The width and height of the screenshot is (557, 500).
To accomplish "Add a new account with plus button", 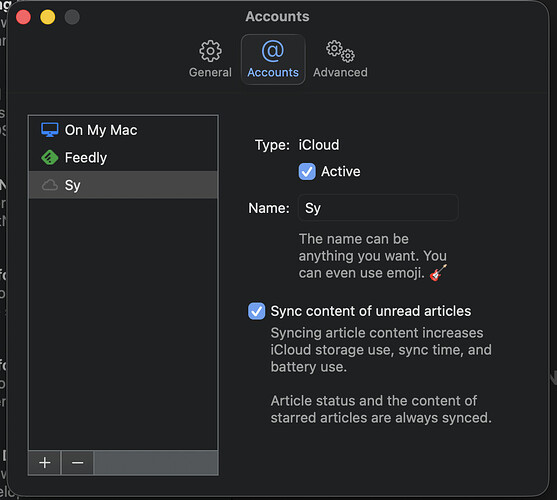I will 45,463.
